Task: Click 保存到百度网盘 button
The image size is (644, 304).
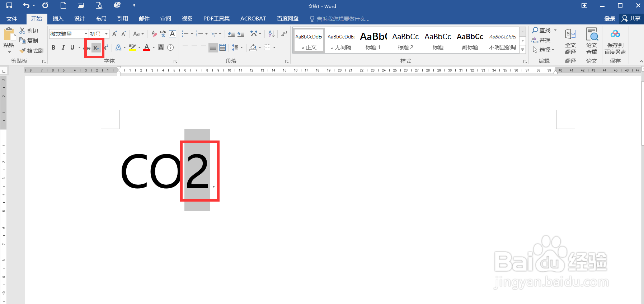Action: click(615, 42)
